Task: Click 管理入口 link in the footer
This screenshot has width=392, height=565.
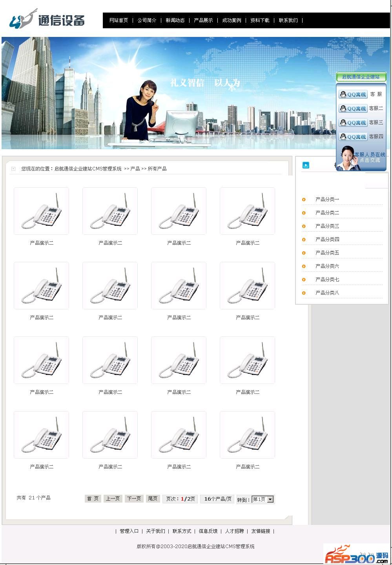Action: 129,531
